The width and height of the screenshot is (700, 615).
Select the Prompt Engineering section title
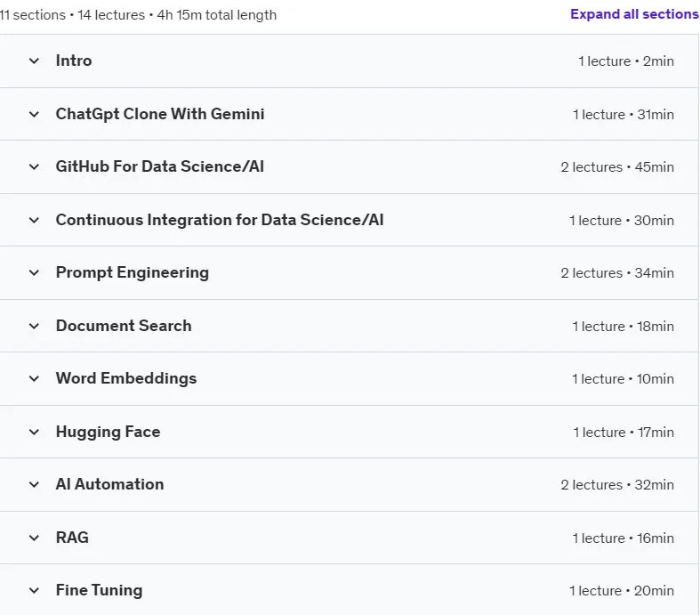[x=133, y=273]
